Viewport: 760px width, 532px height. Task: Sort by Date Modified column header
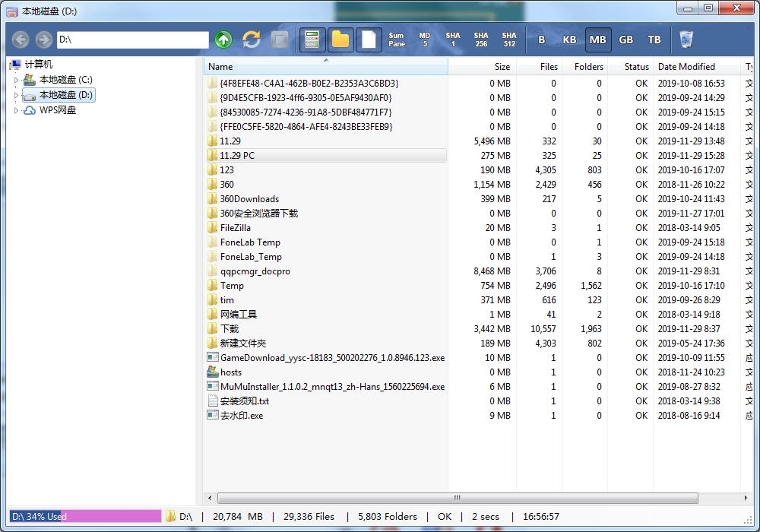(686, 67)
